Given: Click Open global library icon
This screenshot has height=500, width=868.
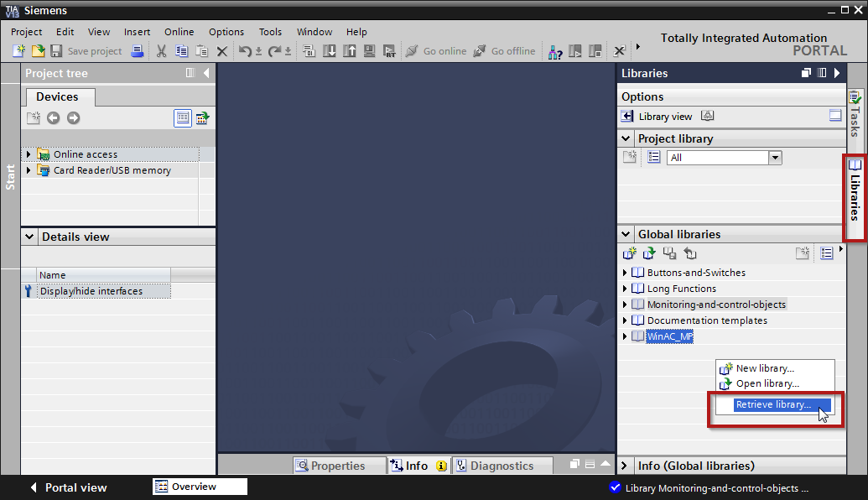Looking at the screenshot, I should click(649, 253).
